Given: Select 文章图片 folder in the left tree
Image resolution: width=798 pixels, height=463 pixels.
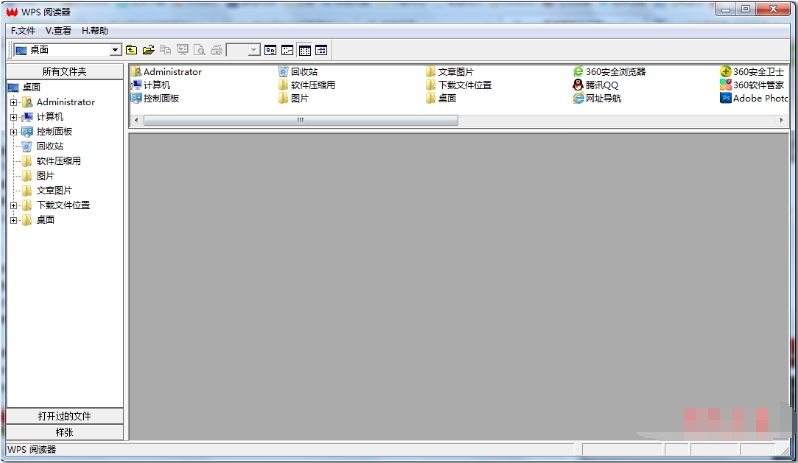Looking at the screenshot, I should (x=54, y=190).
